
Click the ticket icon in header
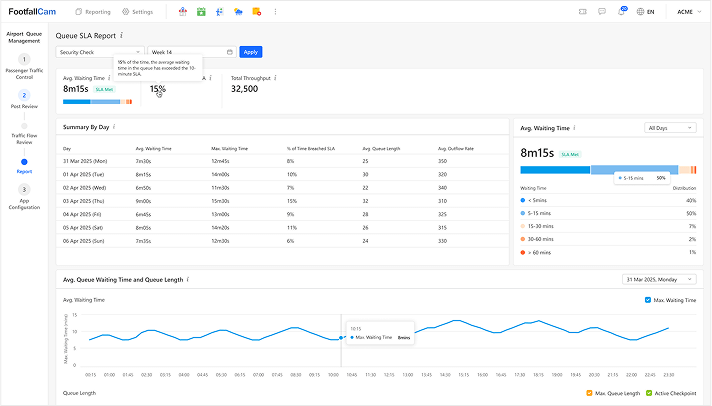[583, 12]
